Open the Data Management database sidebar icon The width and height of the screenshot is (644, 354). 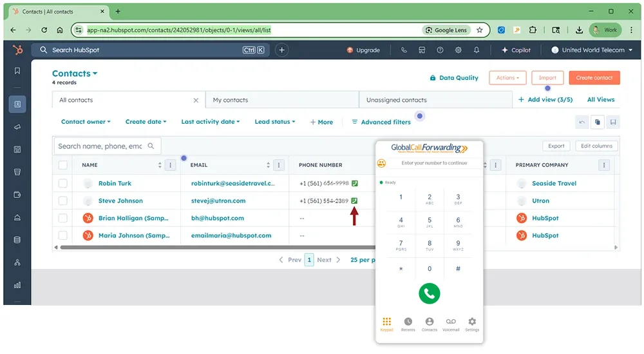pyautogui.click(x=17, y=240)
